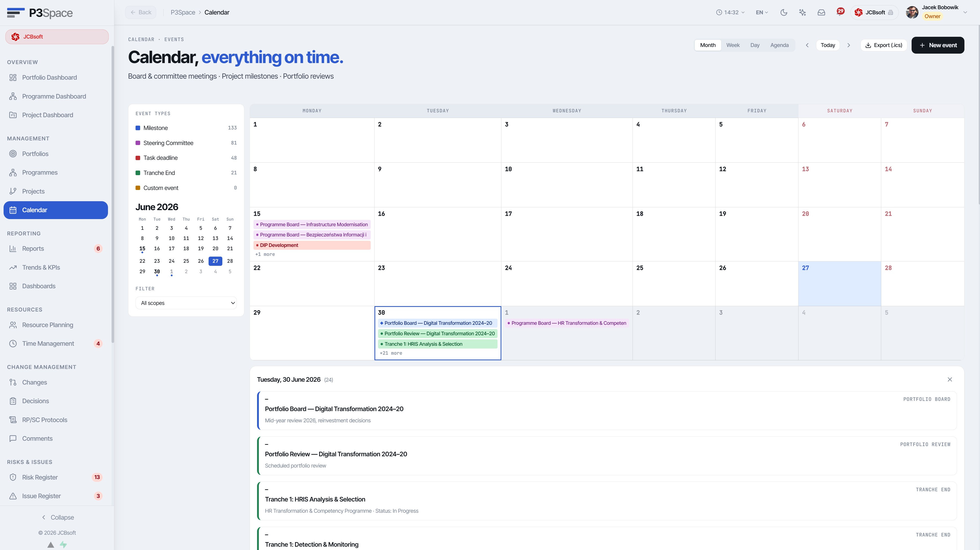980x550 pixels.
Task: Open Time Management page
Action: click(56, 343)
